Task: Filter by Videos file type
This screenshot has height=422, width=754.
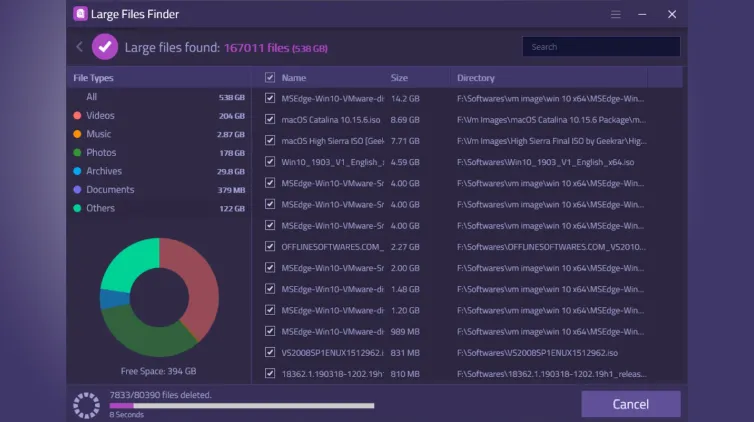Action: (x=159, y=115)
